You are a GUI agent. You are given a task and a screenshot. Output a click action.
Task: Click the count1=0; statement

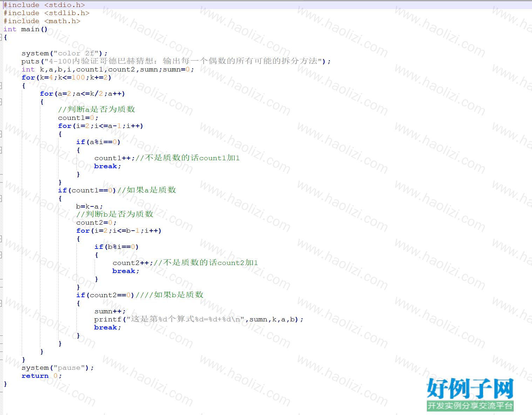pyautogui.click(x=78, y=118)
